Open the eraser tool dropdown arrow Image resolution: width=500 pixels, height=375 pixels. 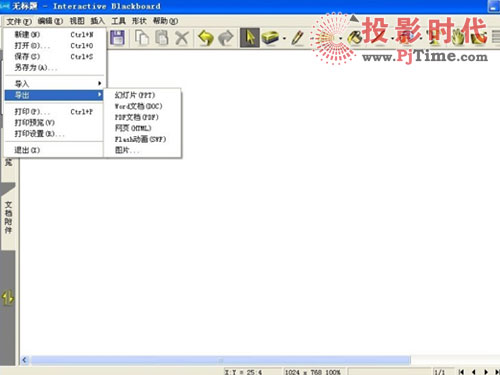tap(284, 39)
